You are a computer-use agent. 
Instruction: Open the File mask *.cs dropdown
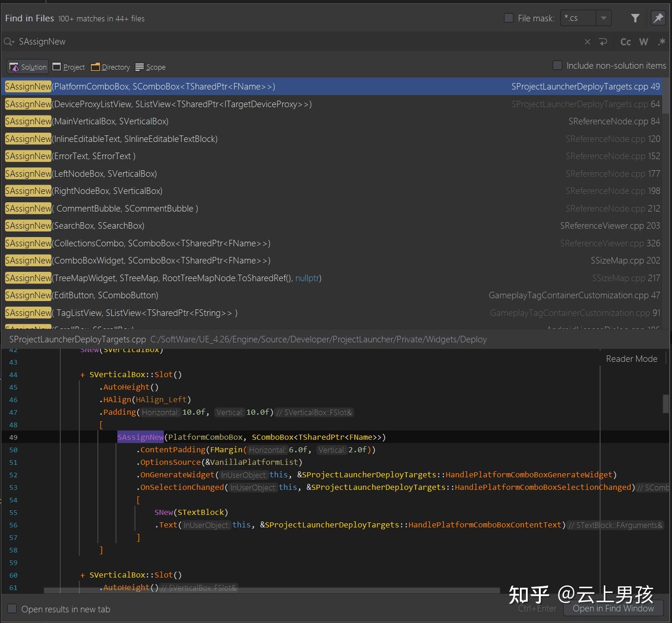(603, 18)
